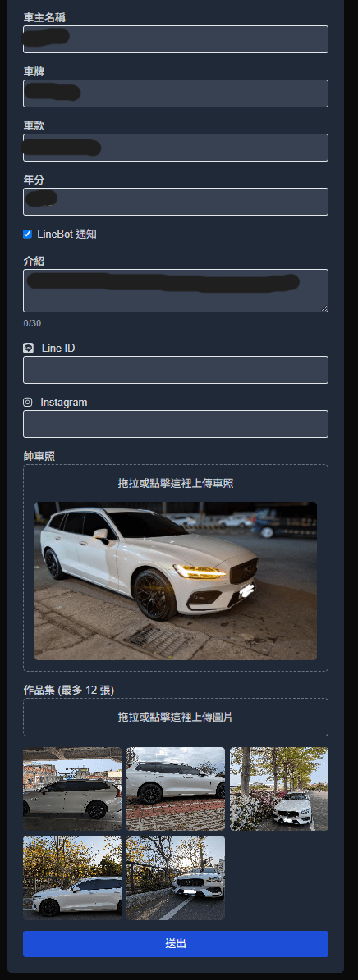Toggle the LineBot 通知 checkbox
The image size is (358, 980).
[x=28, y=234]
